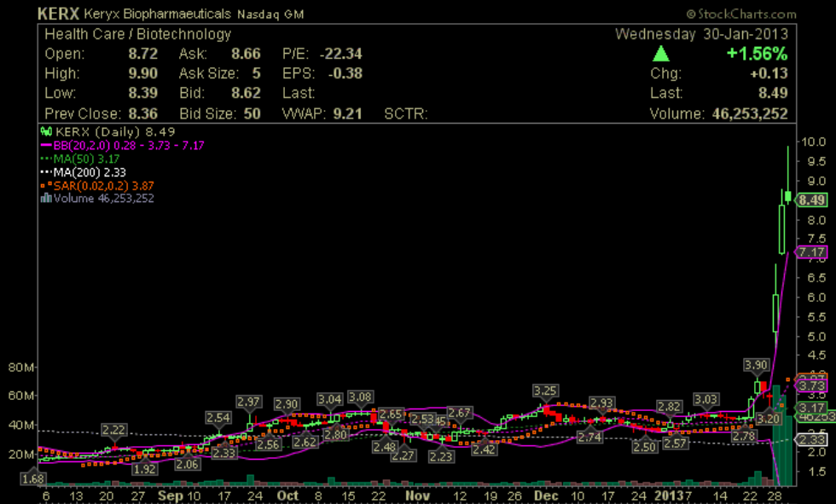The width and height of the screenshot is (836, 504).
Task: Click the green up-arrow change indicator
Action: coord(660,53)
